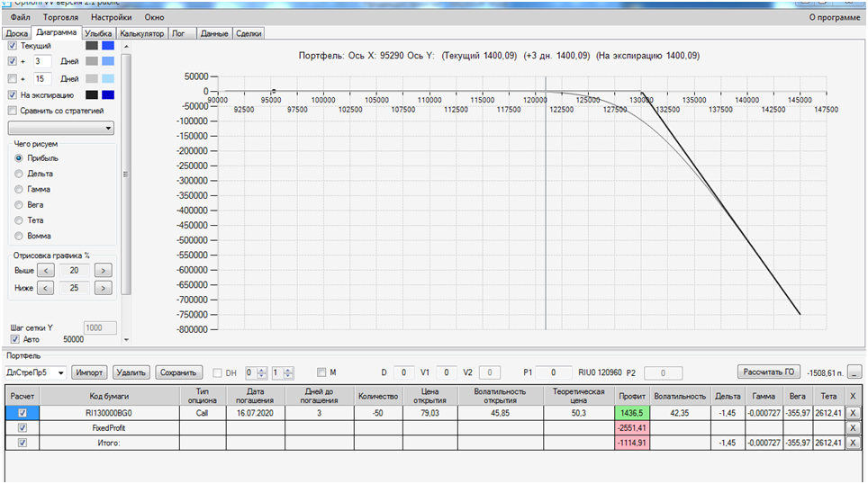Image resolution: width=868 pixels, height=484 pixels.
Task: Click the Удалить button
Action: pos(131,372)
